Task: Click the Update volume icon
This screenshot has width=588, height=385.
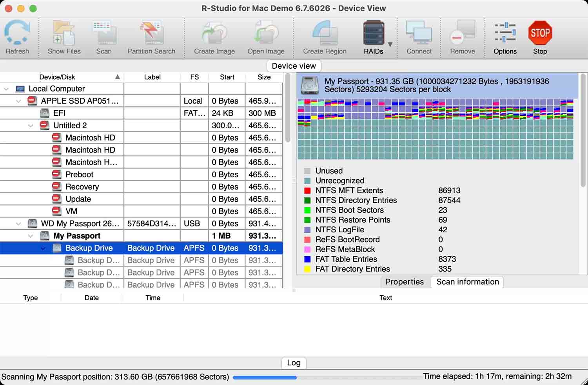Action: [x=57, y=199]
